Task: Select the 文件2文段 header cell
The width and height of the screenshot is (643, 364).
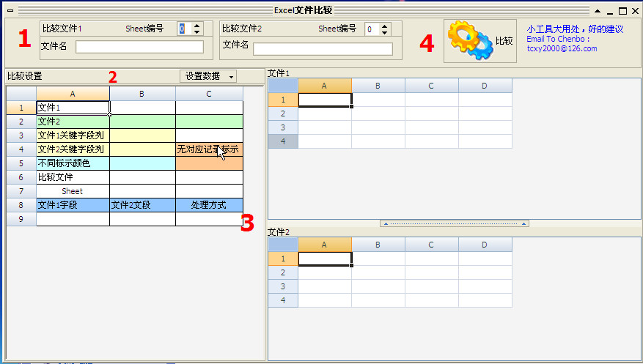Action: click(142, 205)
